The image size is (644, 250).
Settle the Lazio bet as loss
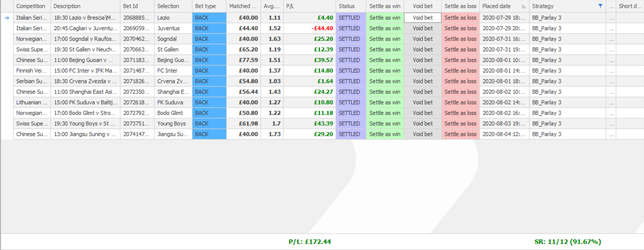(460, 18)
